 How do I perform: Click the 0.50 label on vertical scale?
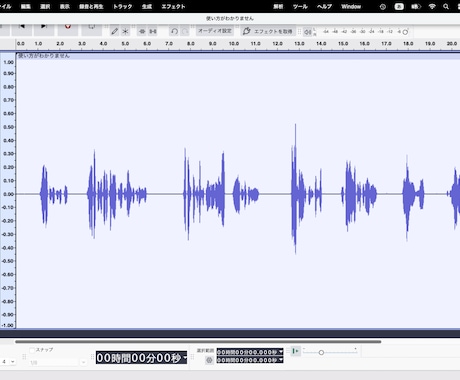pyautogui.click(x=8, y=127)
